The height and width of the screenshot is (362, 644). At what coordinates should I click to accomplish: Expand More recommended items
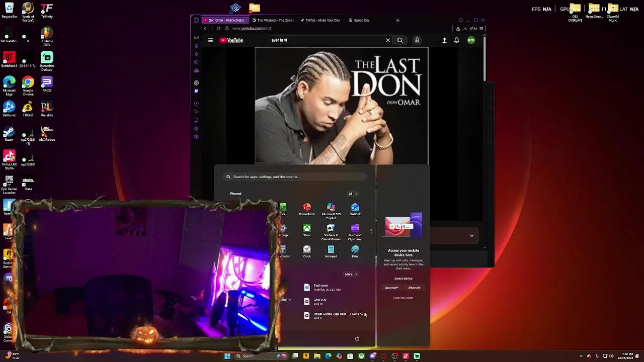point(351,274)
